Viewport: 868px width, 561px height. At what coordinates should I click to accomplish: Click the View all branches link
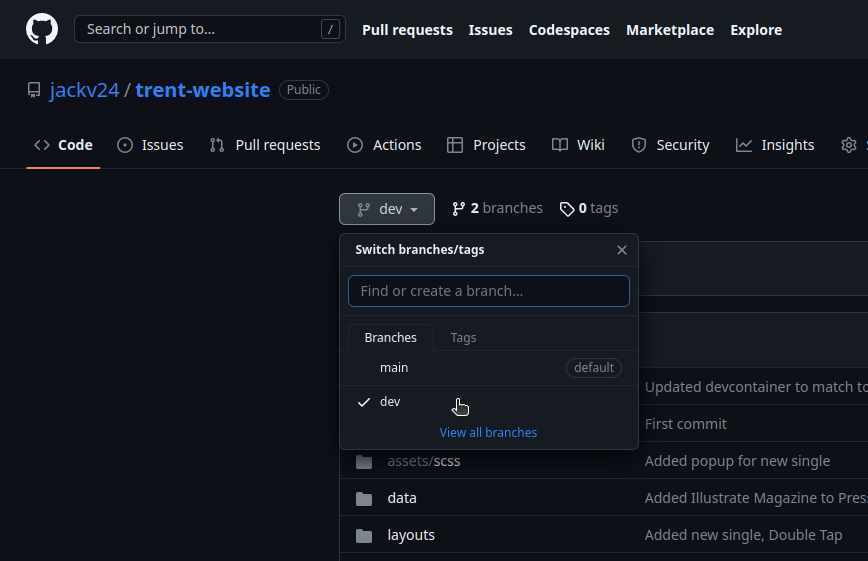[488, 433]
